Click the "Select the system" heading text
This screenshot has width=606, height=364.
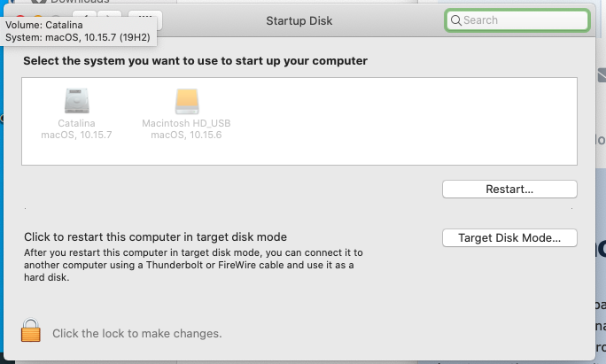(x=195, y=61)
